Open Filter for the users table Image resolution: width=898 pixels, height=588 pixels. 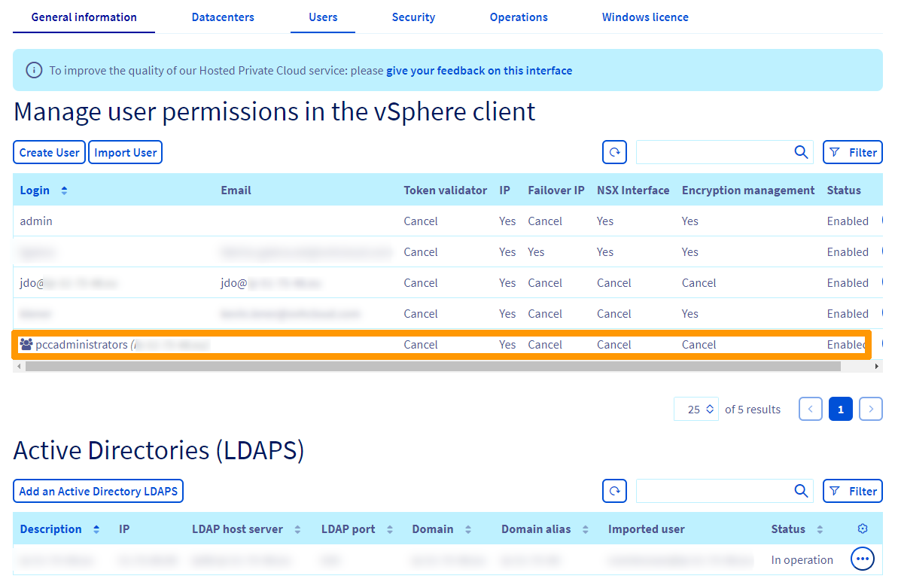click(853, 152)
